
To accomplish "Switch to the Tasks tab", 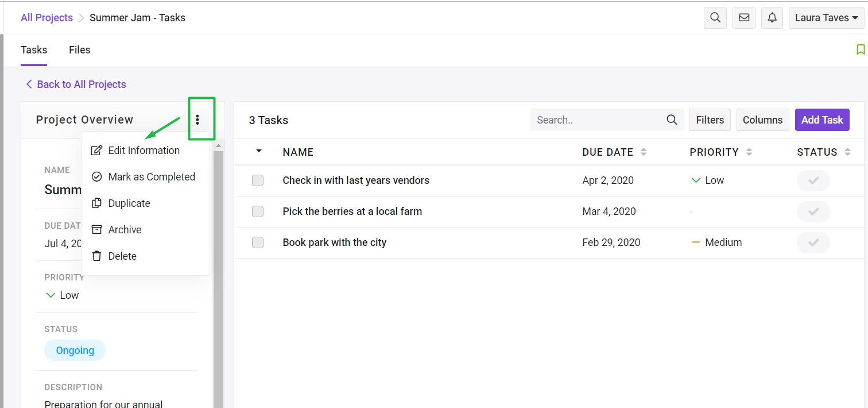I will [x=34, y=50].
